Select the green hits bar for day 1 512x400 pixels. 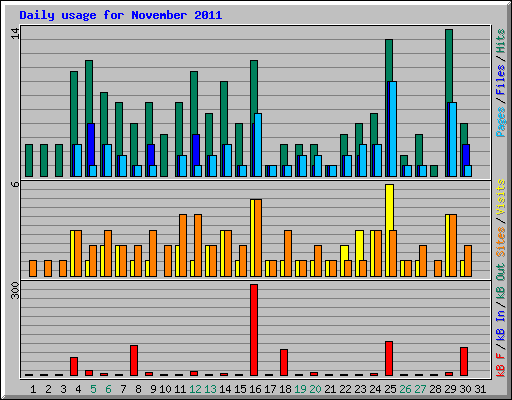coord(29,160)
